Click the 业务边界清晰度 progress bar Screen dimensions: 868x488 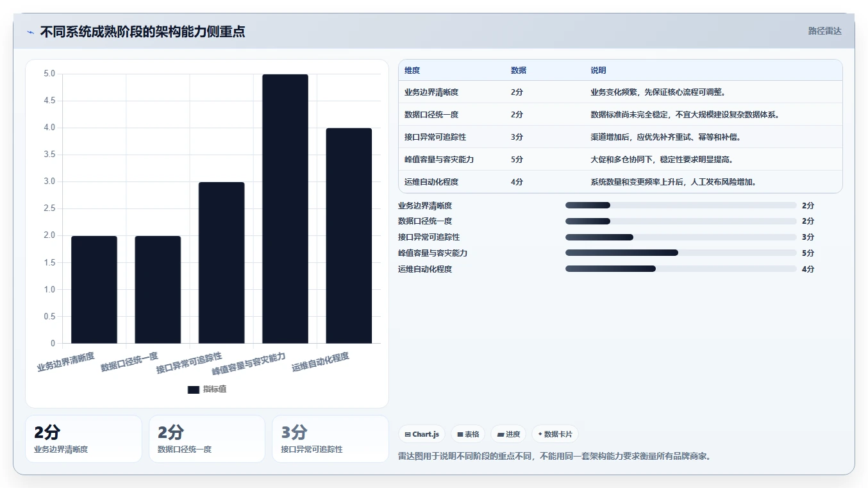pyautogui.click(x=681, y=205)
